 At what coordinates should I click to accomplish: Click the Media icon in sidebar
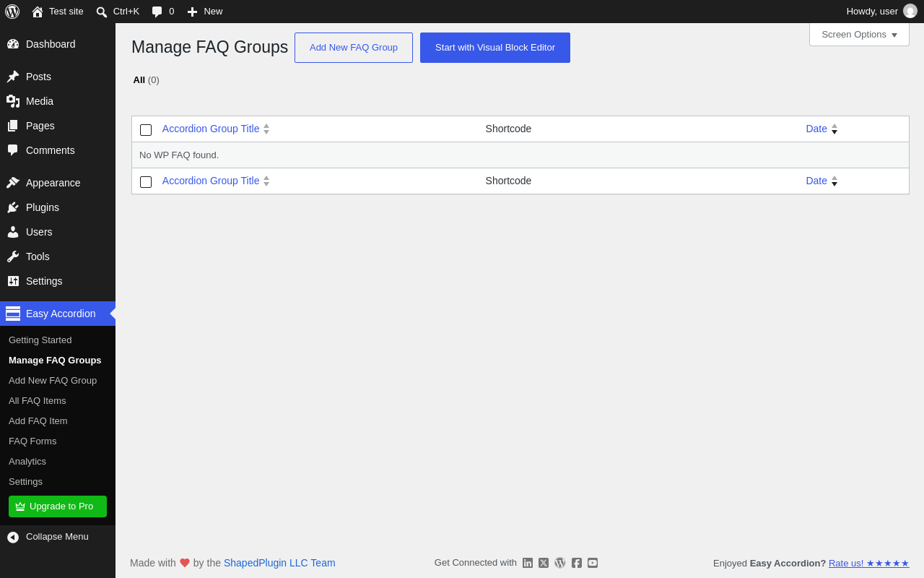pos(13,101)
